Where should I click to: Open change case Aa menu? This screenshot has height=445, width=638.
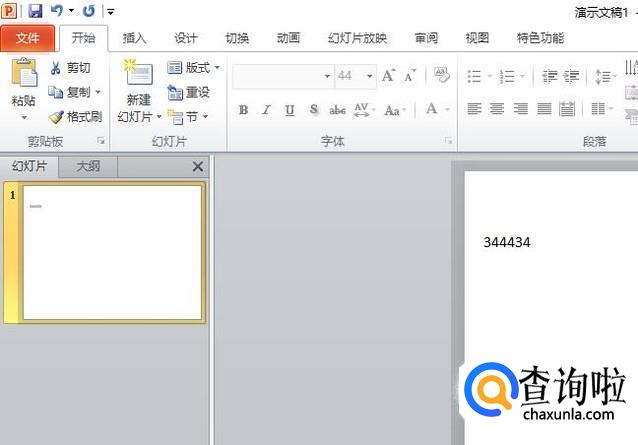[x=395, y=110]
